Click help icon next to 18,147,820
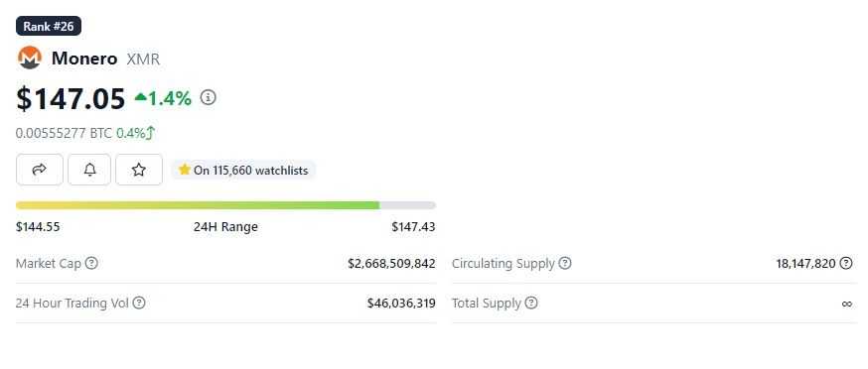The width and height of the screenshot is (868, 369). click(x=846, y=263)
